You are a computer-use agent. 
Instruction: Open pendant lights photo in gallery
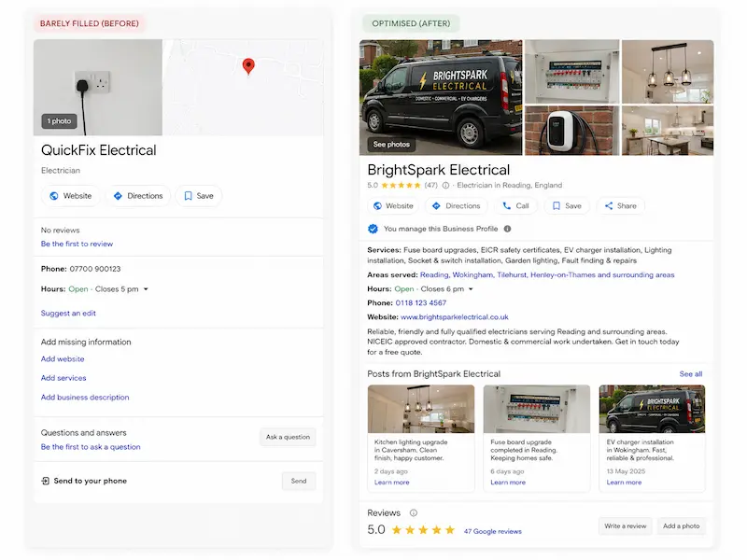668,72
